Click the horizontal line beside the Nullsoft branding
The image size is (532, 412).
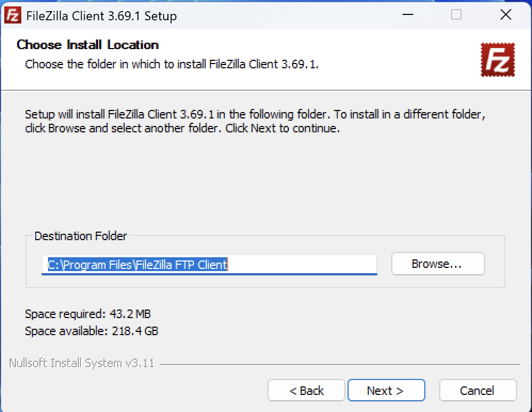pos(340,365)
